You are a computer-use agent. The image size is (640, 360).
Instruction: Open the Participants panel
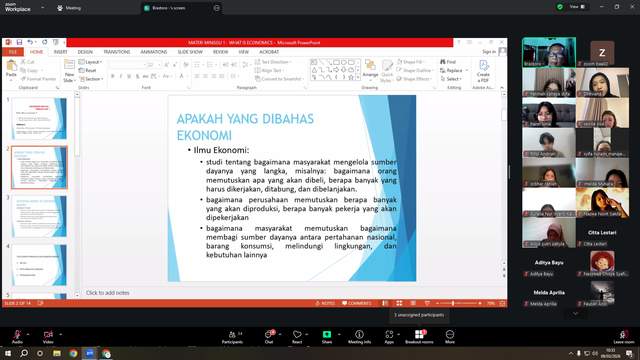[x=232, y=336]
